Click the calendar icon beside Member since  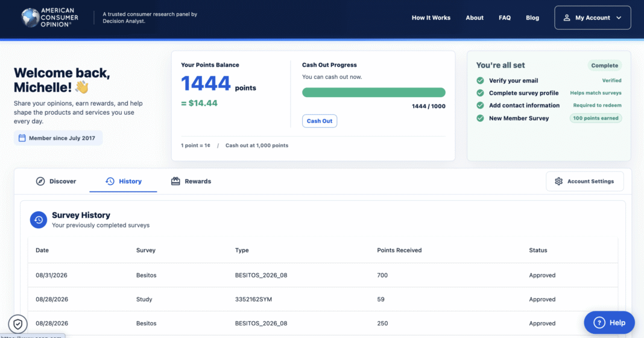[x=22, y=138]
